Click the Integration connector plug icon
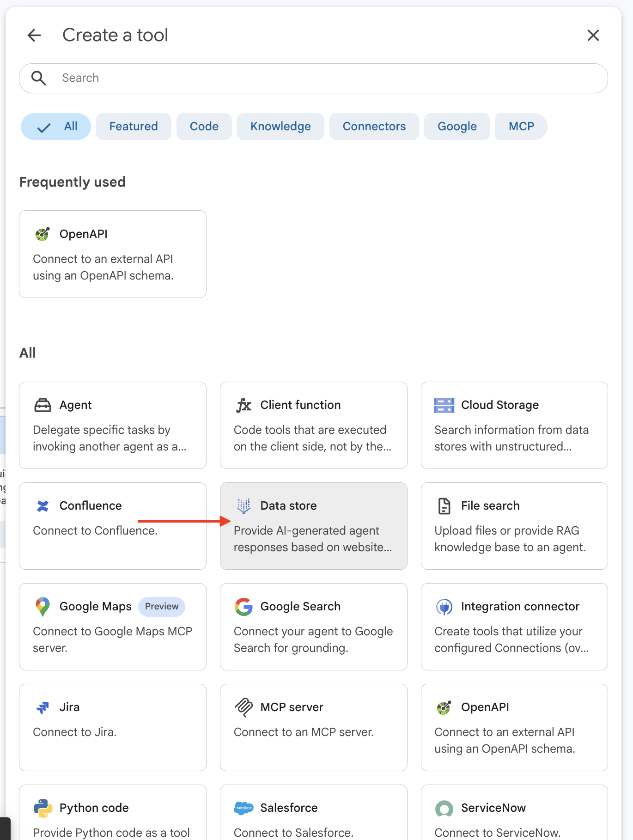This screenshot has height=840, width=633. click(444, 607)
